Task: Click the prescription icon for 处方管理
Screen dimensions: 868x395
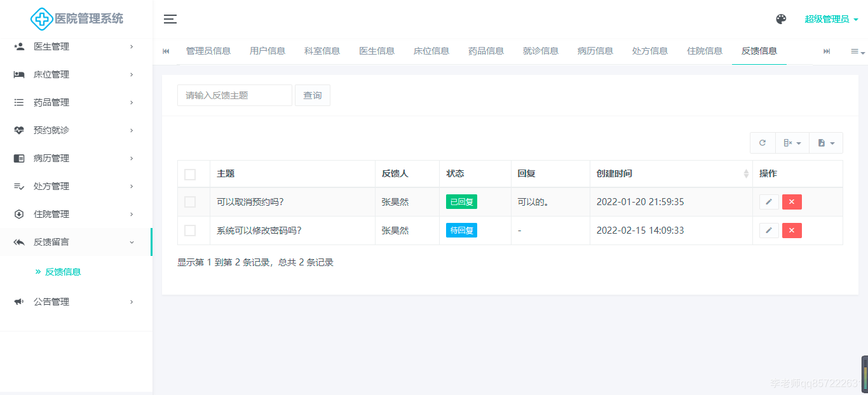Action: pyautogui.click(x=19, y=186)
